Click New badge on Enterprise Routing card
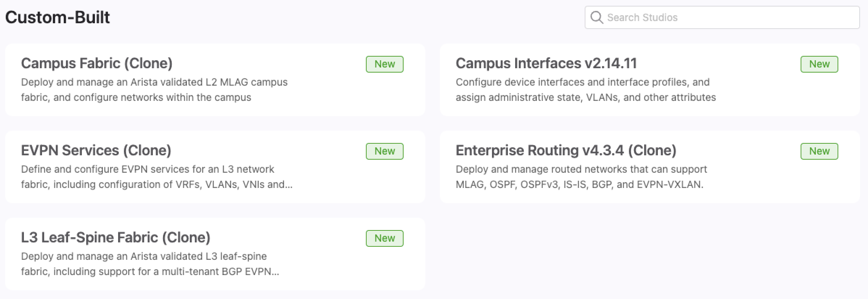Image resolution: width=868 pixels, height=299 pixels. [819, 151]
